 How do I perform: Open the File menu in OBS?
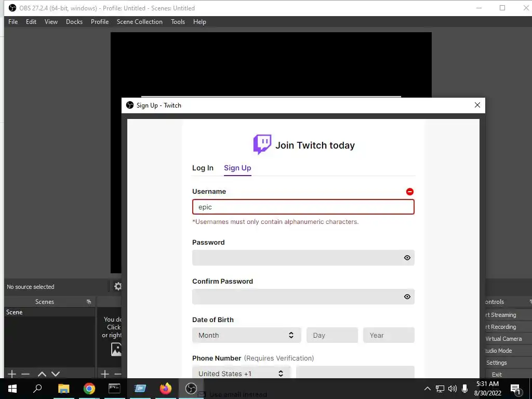(13, 22)
